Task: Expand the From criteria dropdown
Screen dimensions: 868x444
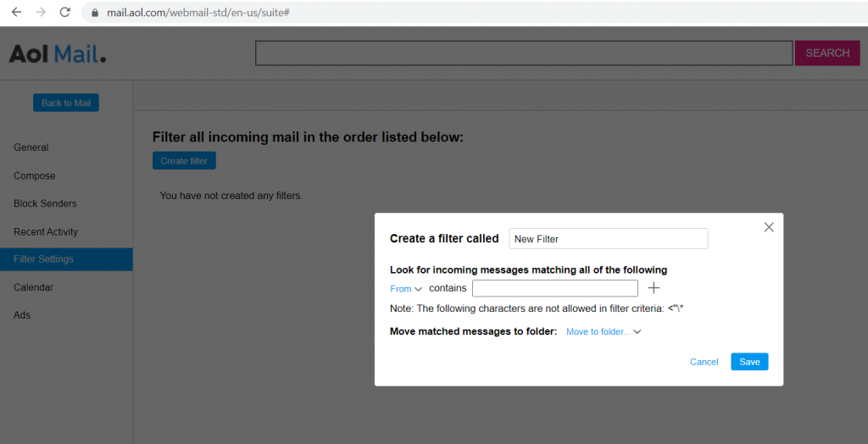Action: coord(406,289)
